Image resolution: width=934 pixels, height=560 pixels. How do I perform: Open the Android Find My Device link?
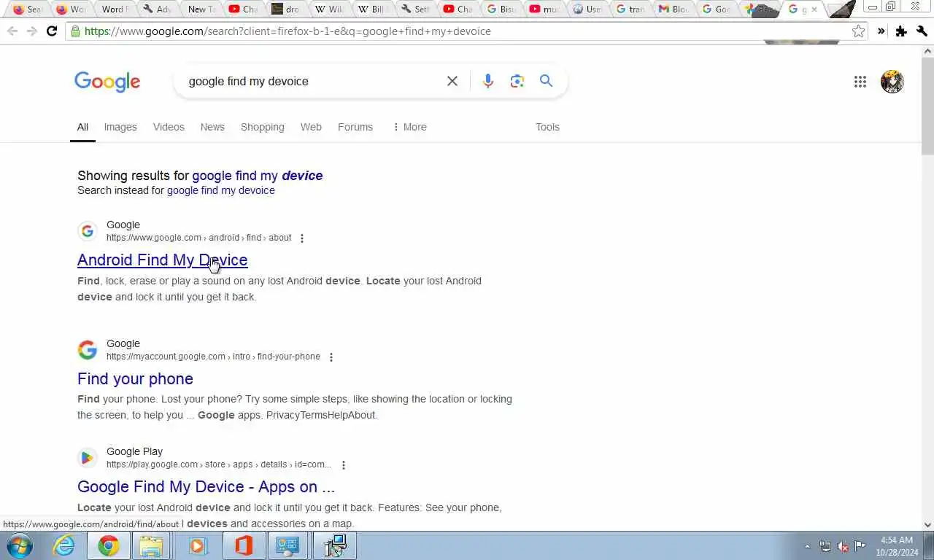click(162, 260)
